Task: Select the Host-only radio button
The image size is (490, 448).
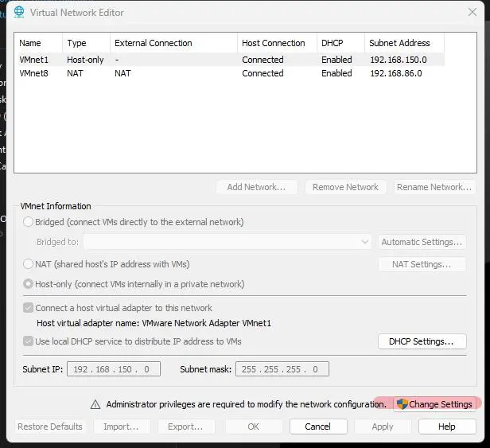Action: 28,284
